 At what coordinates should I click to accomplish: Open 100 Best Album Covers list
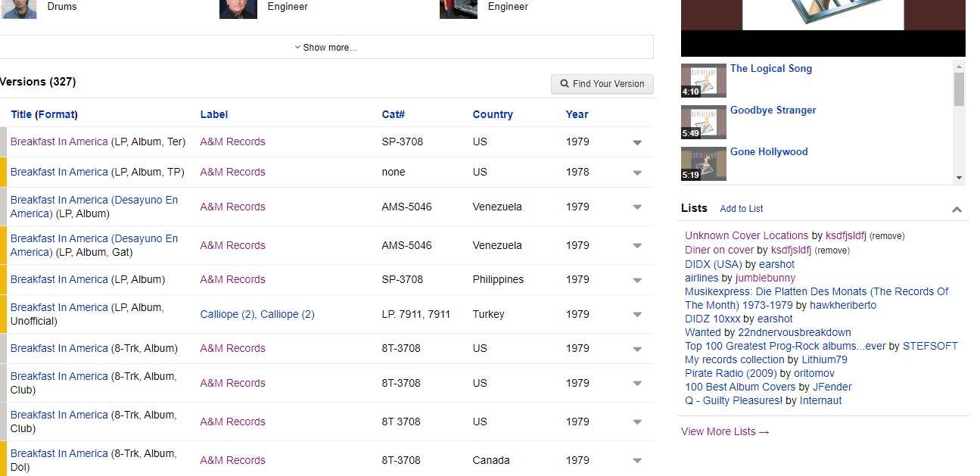740,387
